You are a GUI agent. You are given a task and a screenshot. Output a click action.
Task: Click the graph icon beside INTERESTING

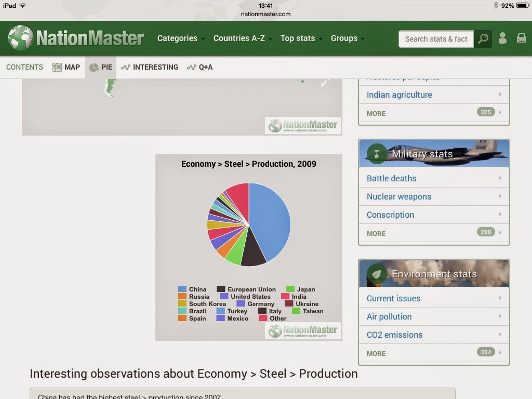(126, 67)
